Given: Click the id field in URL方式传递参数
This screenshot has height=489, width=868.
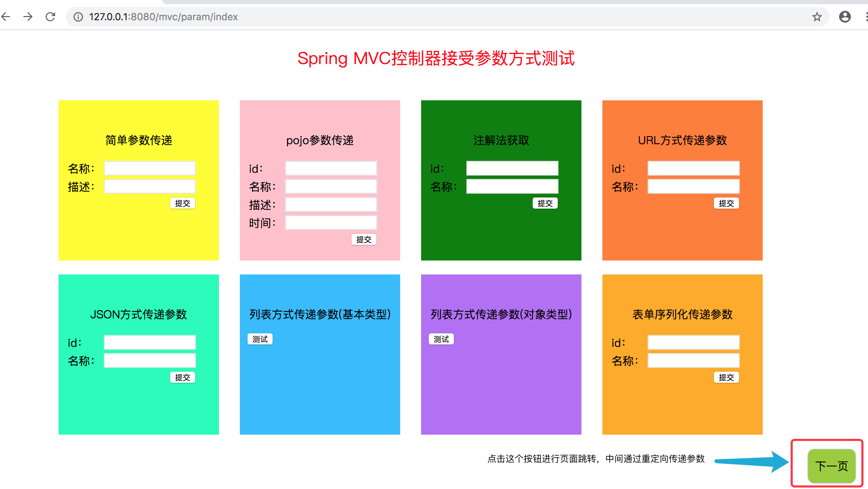Looking at the screenshot, I should tap(694, 168).
